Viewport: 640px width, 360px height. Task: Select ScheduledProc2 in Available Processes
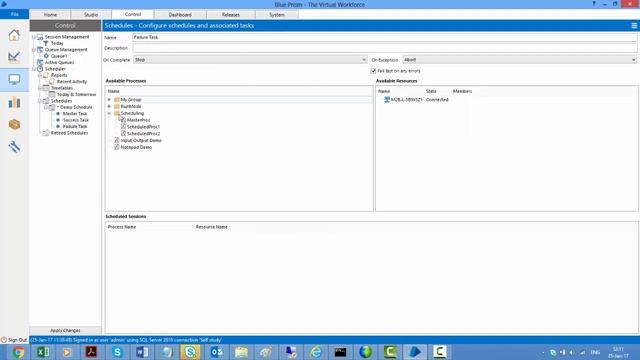(x=143, y=133)
